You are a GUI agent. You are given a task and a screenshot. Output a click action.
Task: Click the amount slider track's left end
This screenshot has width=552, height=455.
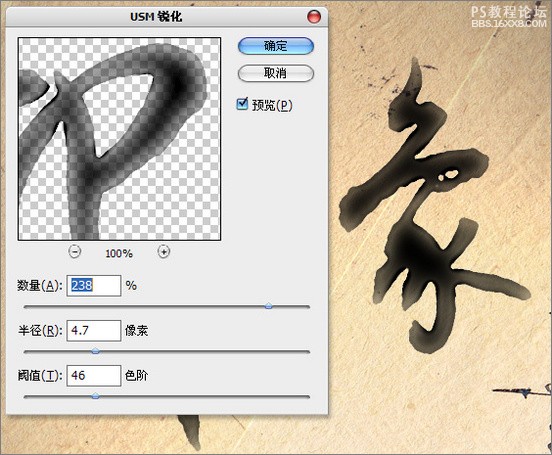point(25,307)
